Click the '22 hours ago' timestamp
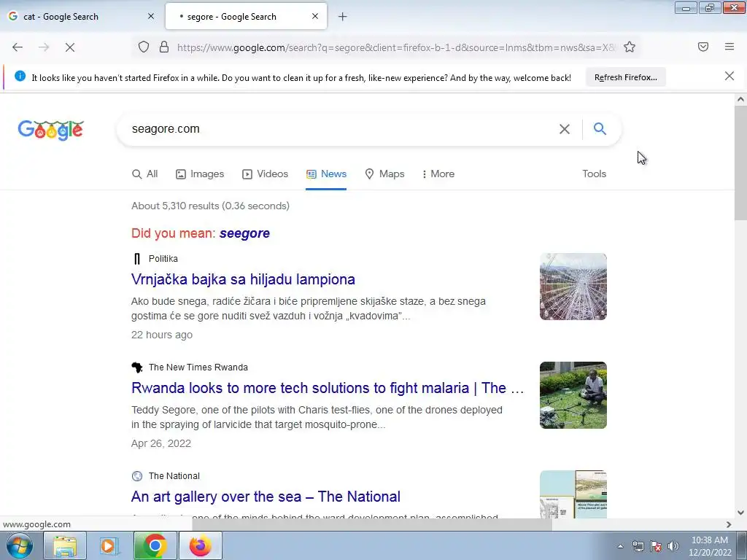 pos(162,335)
